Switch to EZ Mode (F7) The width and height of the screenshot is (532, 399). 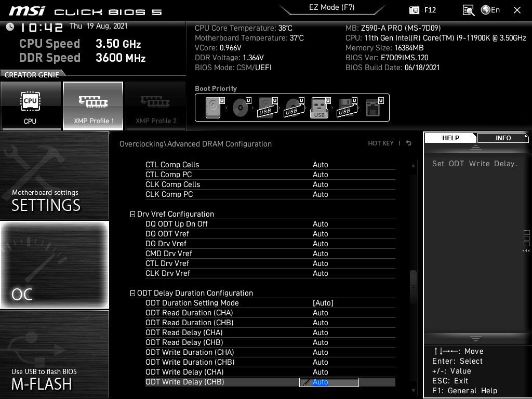332,7
